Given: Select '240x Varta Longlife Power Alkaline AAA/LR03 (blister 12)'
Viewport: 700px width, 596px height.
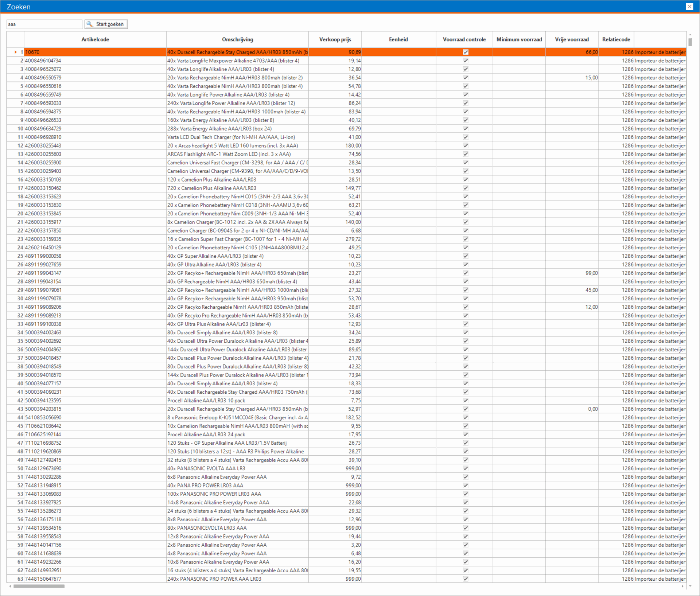Looking at the screenshot, I should point(231,103).
